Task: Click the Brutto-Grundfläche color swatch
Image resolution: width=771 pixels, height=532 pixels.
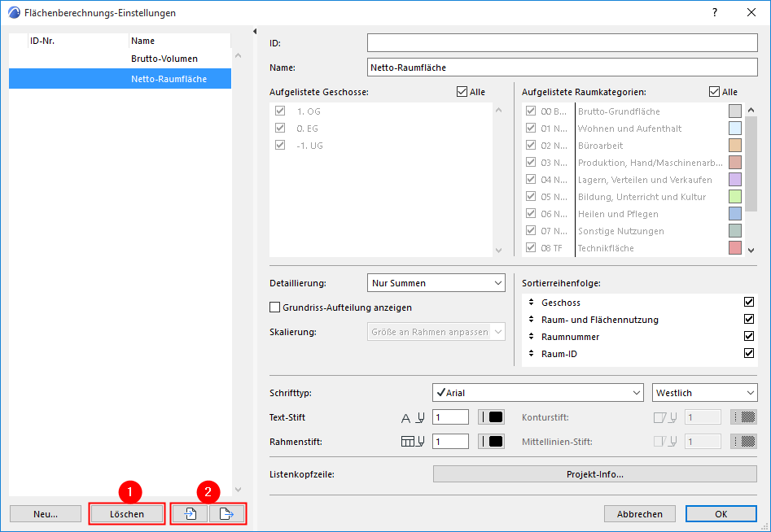Action: pyautogui.click(x=735, y=111)
